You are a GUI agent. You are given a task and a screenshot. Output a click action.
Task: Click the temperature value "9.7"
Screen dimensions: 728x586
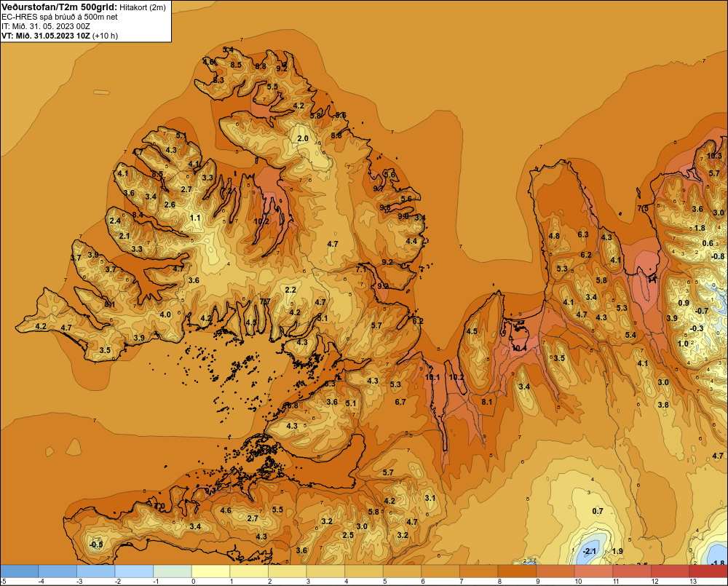(379, 189)
